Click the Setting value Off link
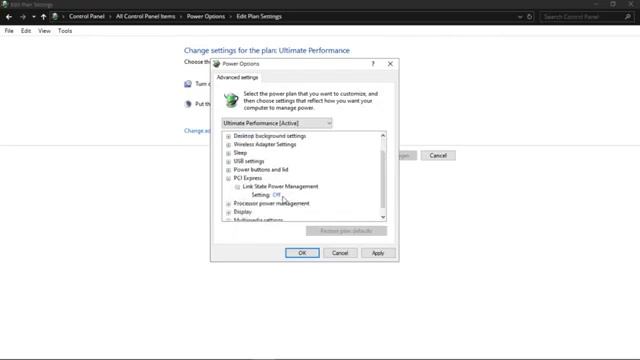 tap(276, 195)
